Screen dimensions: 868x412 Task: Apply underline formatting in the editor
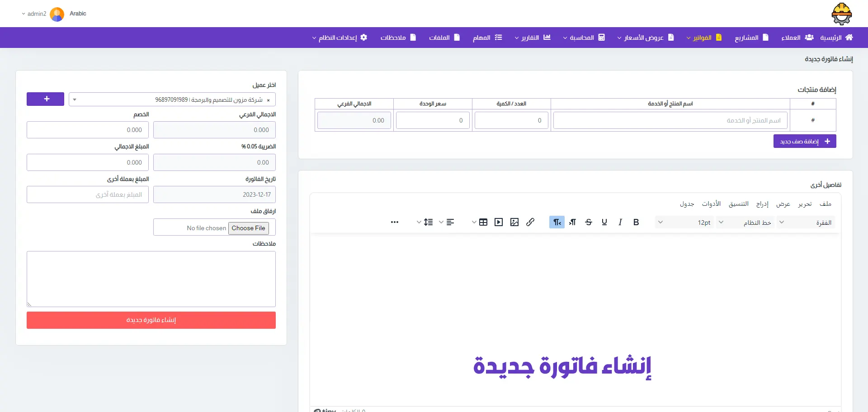[x=604, y=222]
